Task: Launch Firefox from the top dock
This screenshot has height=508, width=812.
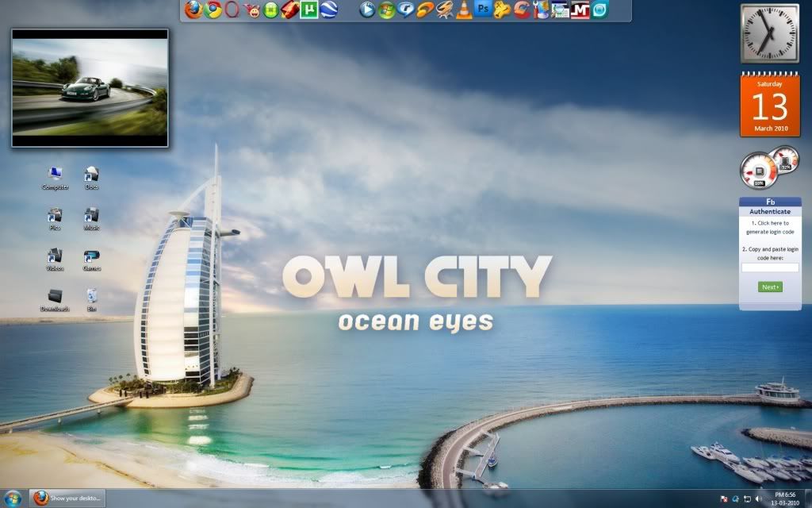Action: [193, 10]
